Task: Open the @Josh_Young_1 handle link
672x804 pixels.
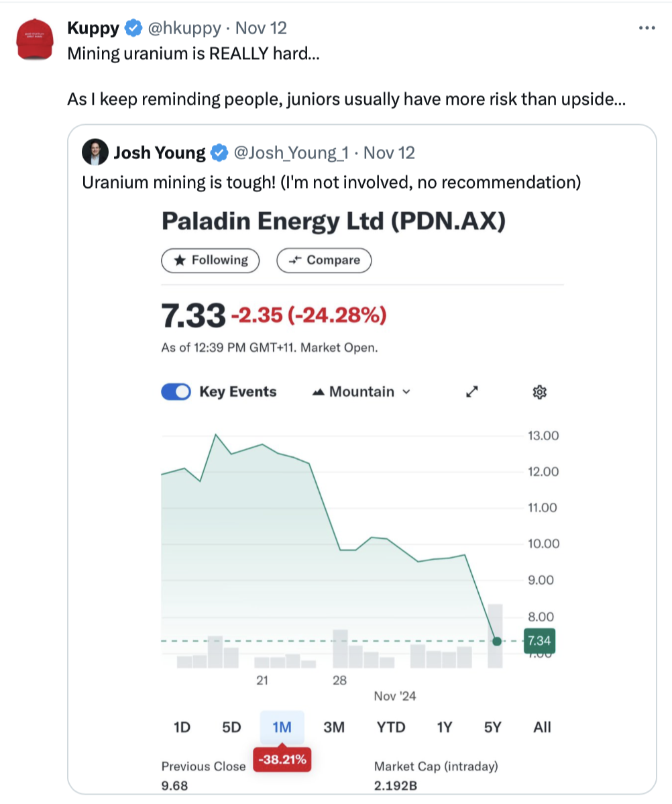Action: (x=291, y=153)
